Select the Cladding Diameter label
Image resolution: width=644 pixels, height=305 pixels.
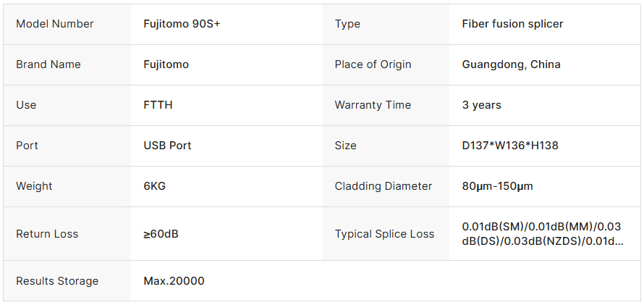383,186
